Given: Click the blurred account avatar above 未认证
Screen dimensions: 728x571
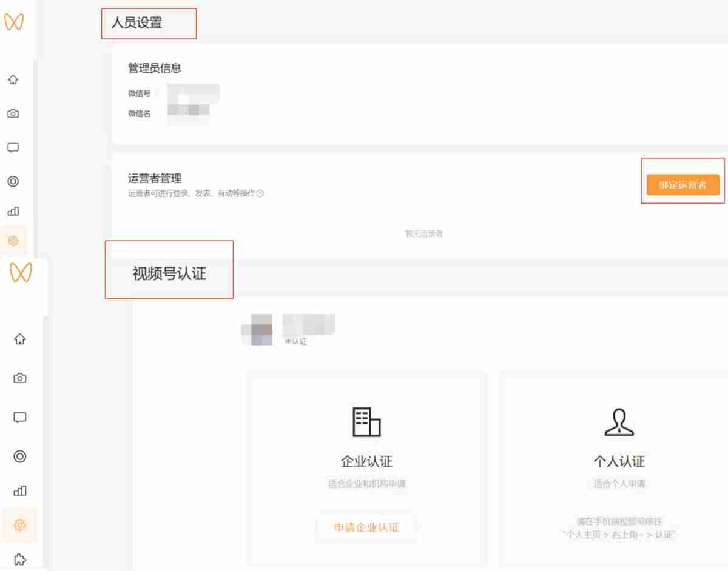Looking at the screenshot, I should pos(257,330).
